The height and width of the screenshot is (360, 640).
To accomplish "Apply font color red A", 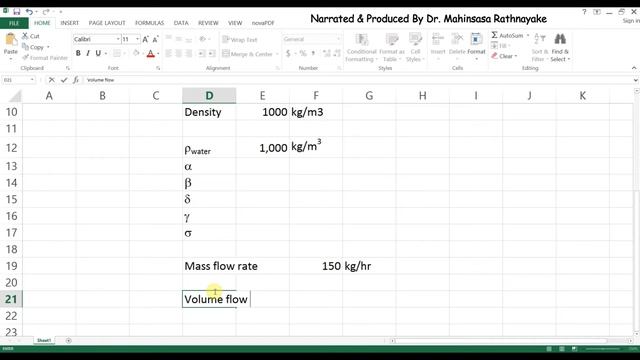I will tap(151, 53).
